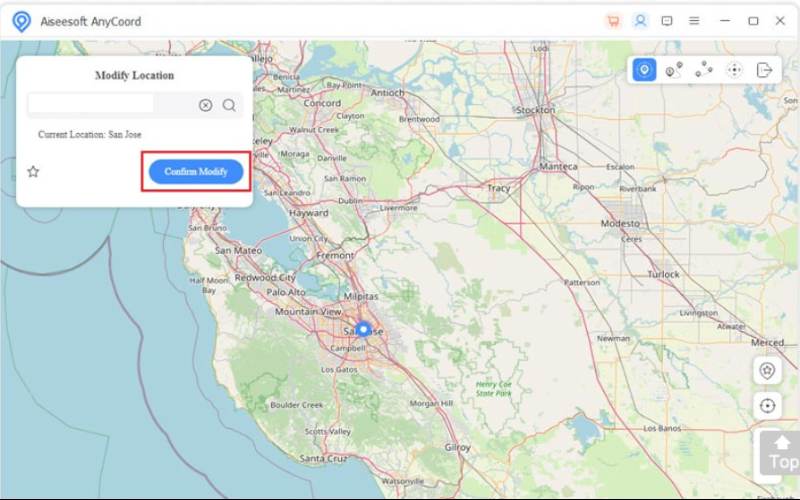Open the user account icon
The image size is (800, 500).
(640, 21)
